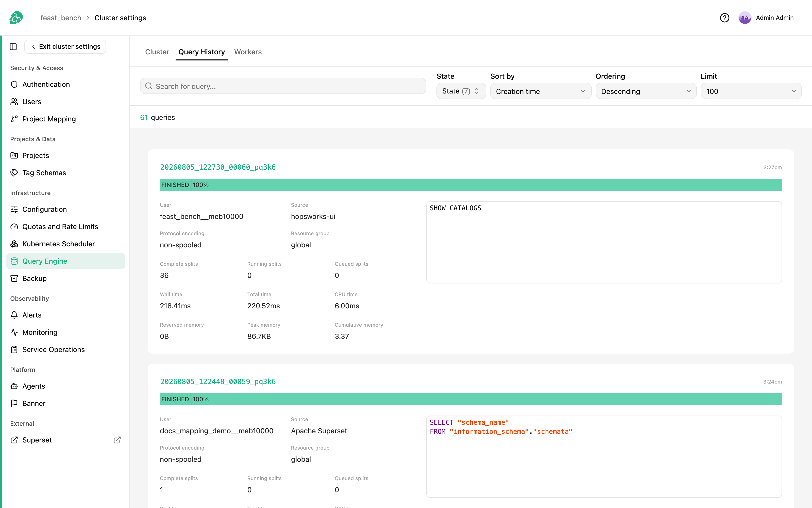Go to Projects in the sidebar
Image resolution: width=812 pixels, height=508 pixels.
(x=66, y=155)
